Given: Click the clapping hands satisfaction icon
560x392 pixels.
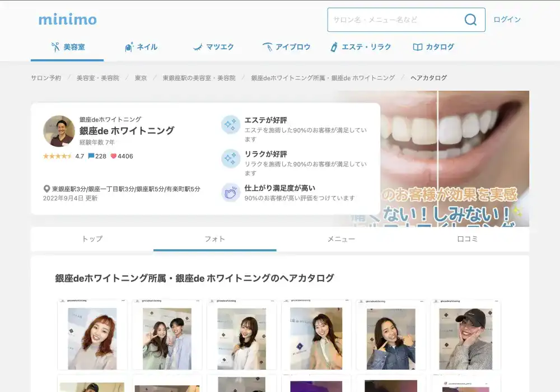Looking at the screenshot, I should pos(231,192).
